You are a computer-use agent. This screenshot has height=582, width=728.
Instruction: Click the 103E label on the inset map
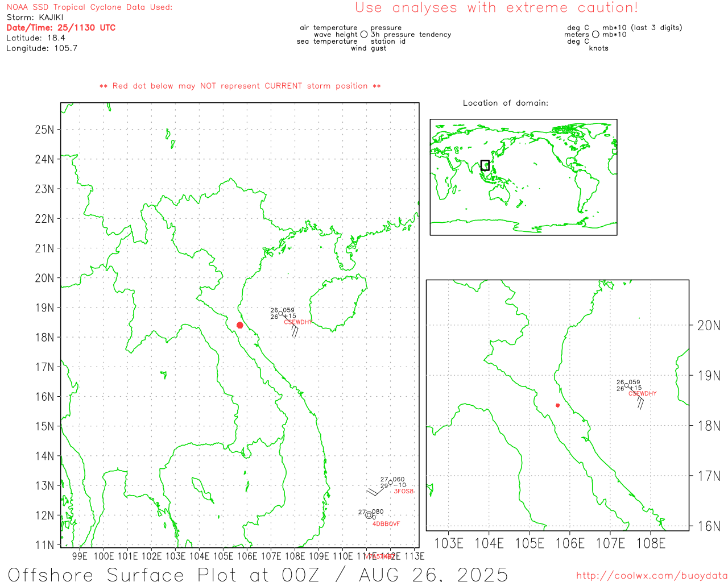449,544
